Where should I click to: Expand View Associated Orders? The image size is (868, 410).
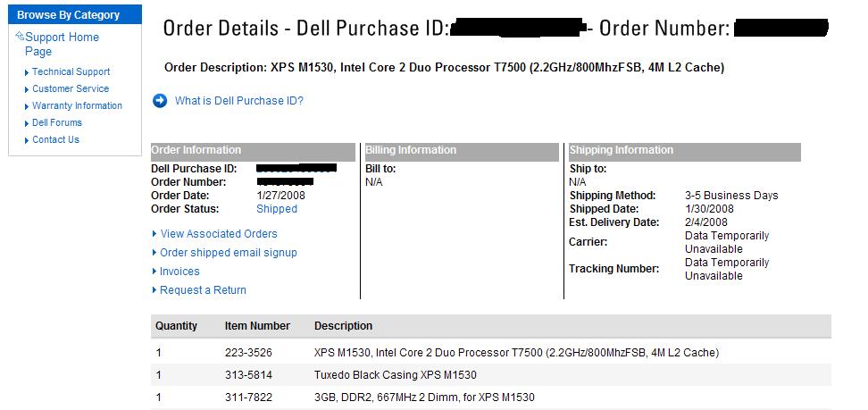click(x=218, y=234)
